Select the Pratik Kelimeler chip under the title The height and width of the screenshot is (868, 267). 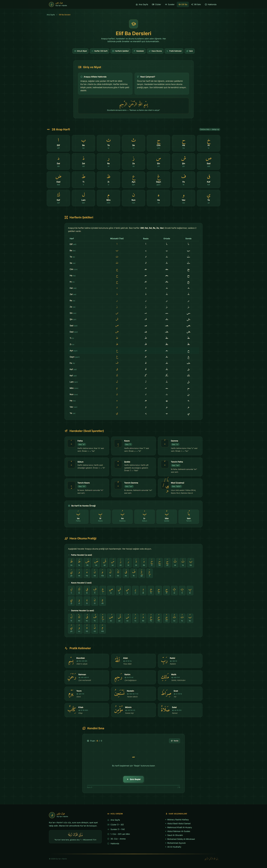(x=174, y=51)
